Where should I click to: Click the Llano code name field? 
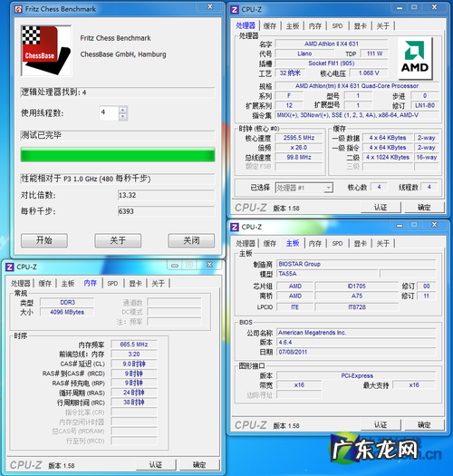click(x=304, y=53)
